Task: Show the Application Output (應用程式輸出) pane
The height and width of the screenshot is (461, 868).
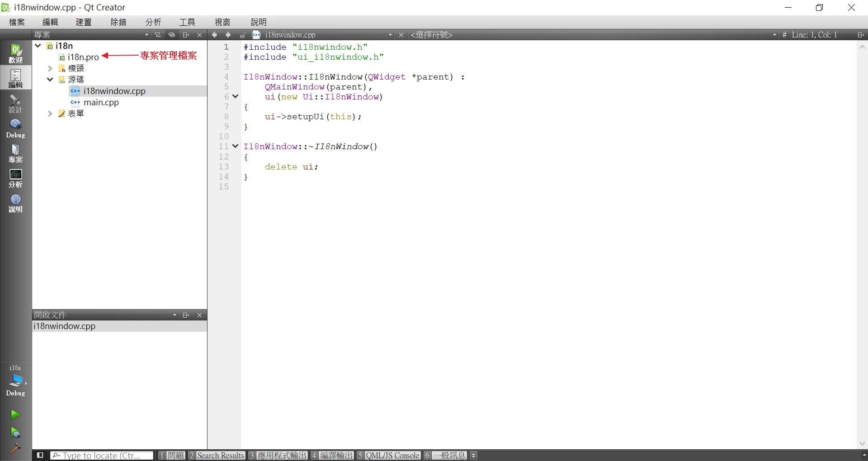Action: point(278,455)
